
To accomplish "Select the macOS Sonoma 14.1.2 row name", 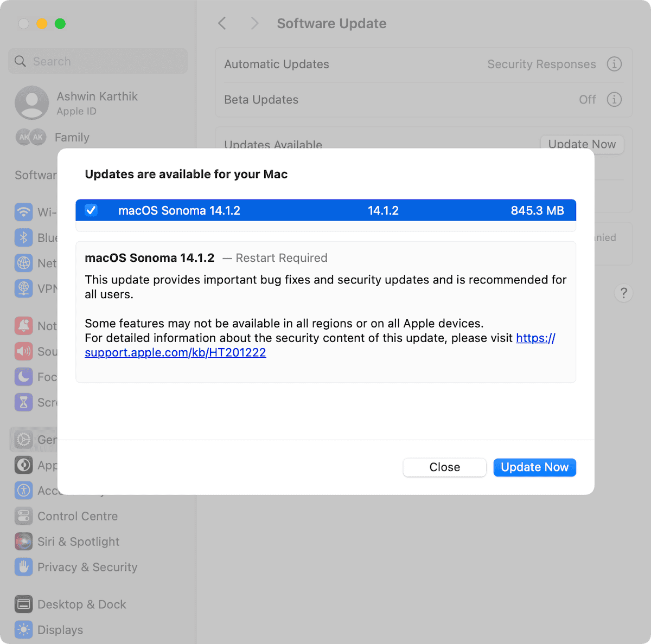I will [x=179, y=210].
